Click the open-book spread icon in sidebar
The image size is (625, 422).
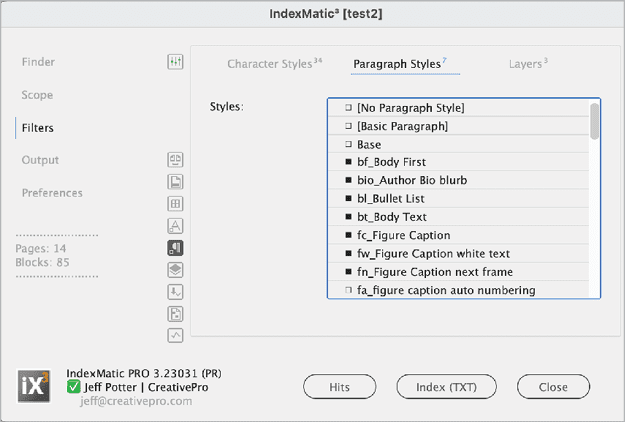coord(175,159)
